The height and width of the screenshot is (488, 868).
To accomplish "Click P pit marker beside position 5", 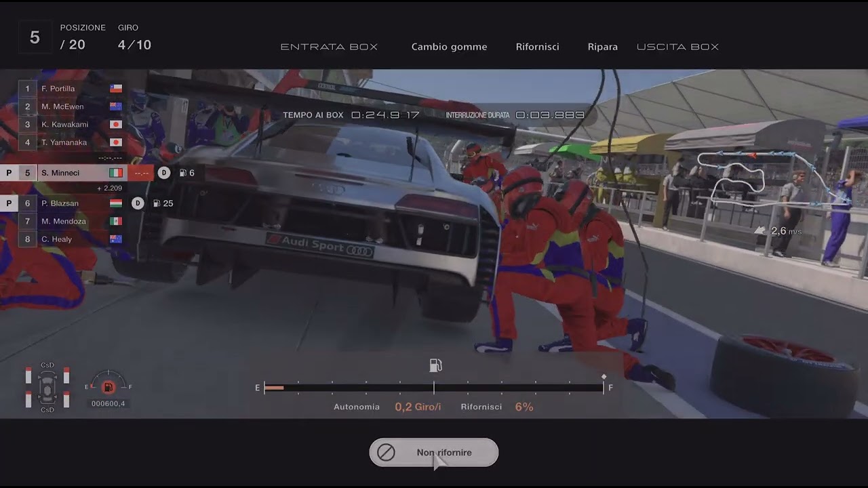I will (x=9, y=173).
